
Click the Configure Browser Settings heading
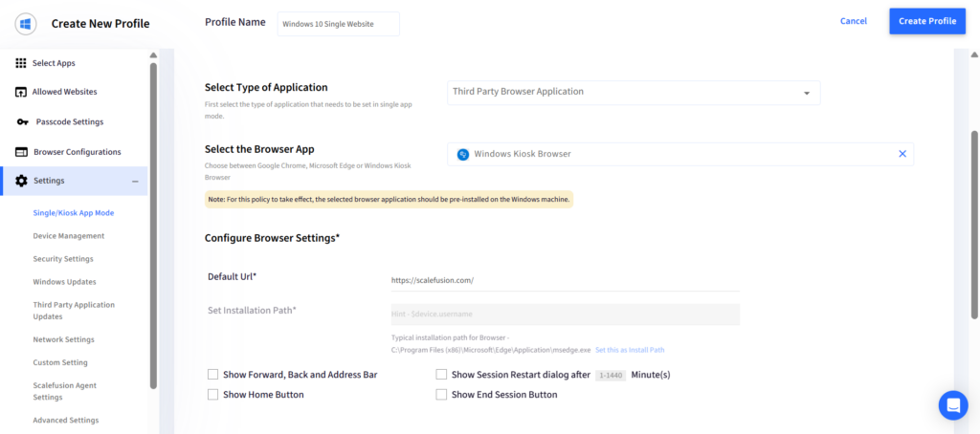point(272,238)
